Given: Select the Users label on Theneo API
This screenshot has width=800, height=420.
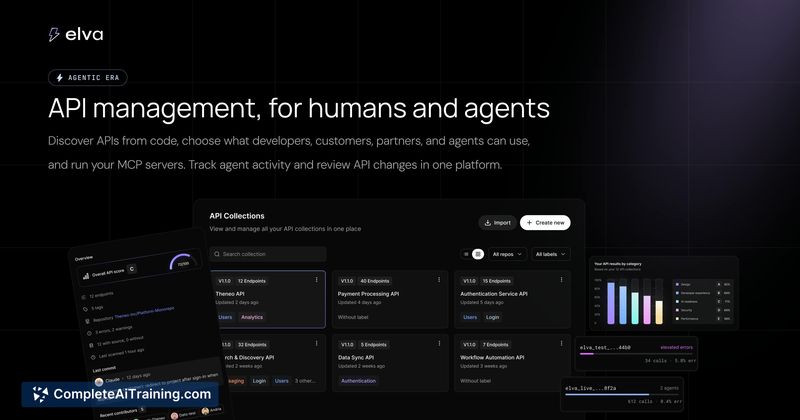Looking at the screenshot, I should point(225,317).
